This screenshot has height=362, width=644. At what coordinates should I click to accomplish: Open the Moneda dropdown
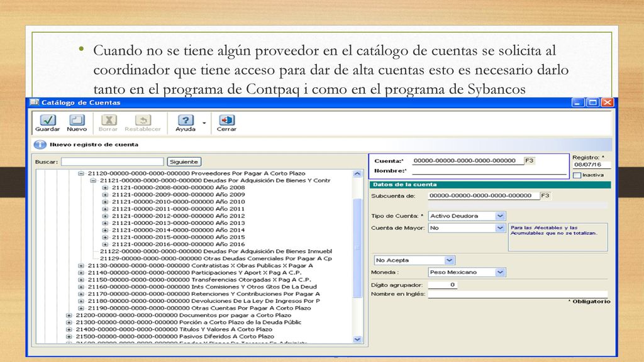click(x=500, y=272)
